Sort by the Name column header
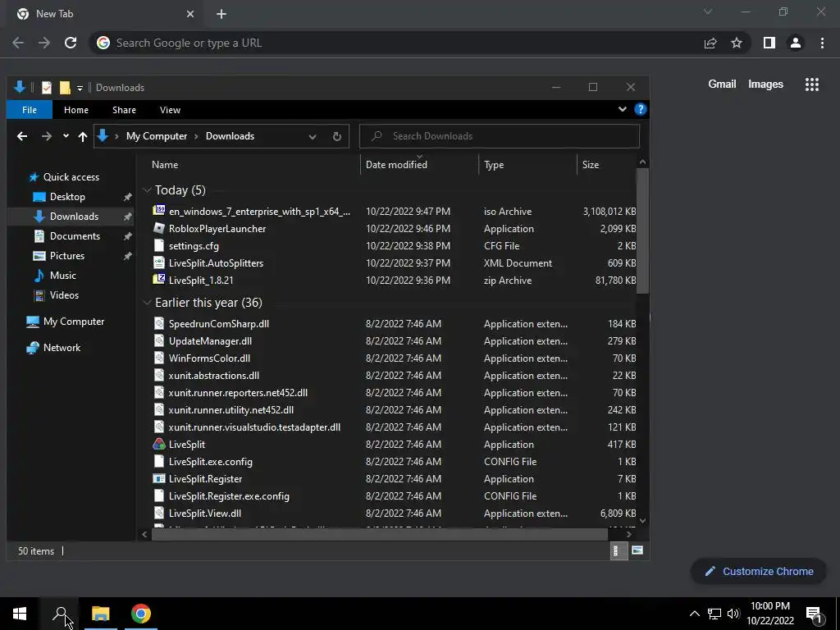840x630 pixels. click(x=165, y=165)
